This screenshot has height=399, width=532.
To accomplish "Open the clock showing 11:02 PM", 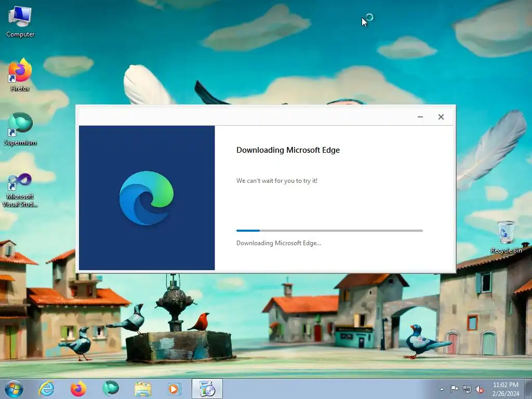I will (506, 389).
